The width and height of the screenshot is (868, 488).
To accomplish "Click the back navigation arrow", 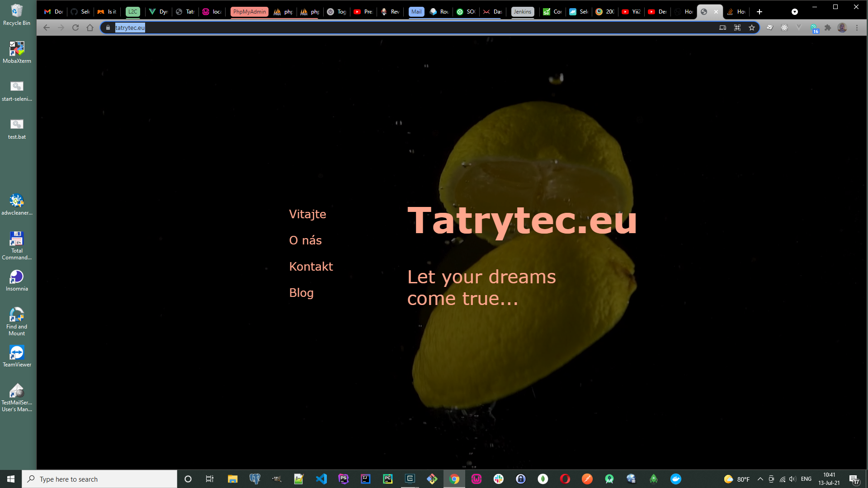I will click(x=47, y=28).
